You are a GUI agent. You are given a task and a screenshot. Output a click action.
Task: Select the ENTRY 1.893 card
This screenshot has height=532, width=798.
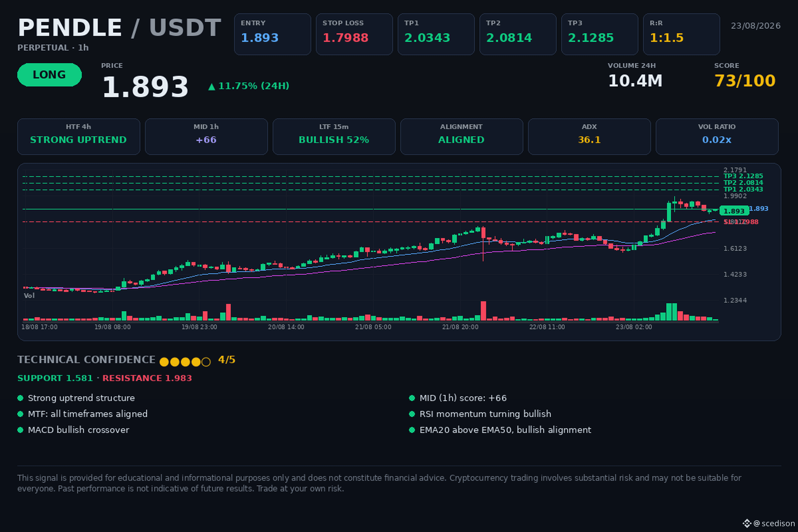(272, 34)
